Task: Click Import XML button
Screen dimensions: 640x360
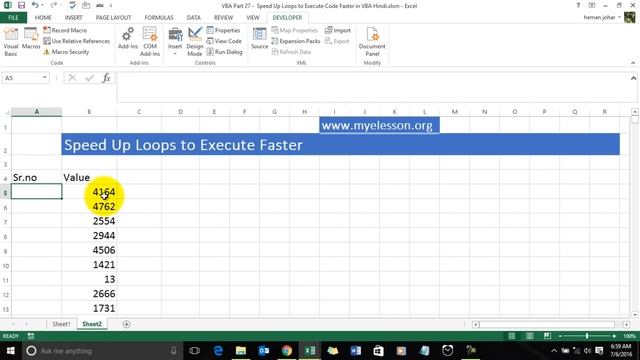Action: click(x=338, y=30)
